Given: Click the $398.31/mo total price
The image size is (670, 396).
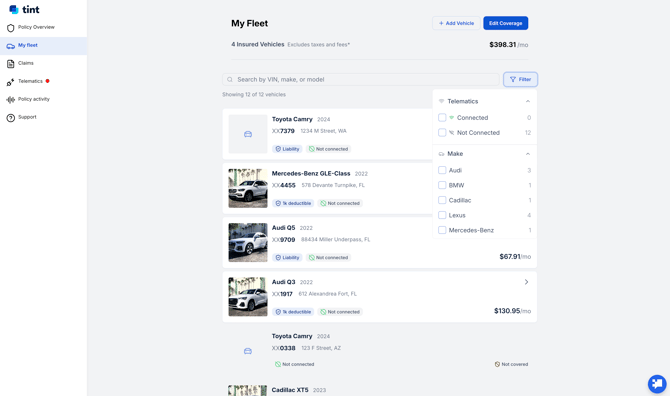Looking at the screenshot, I should pos(508,45).
